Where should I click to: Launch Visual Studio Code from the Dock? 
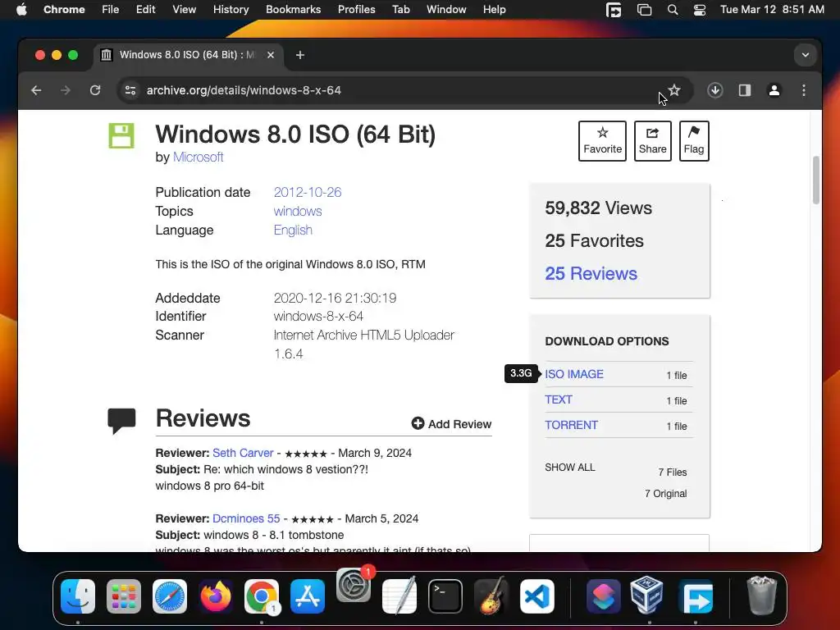pyautogui.click(x=537, y=596)
